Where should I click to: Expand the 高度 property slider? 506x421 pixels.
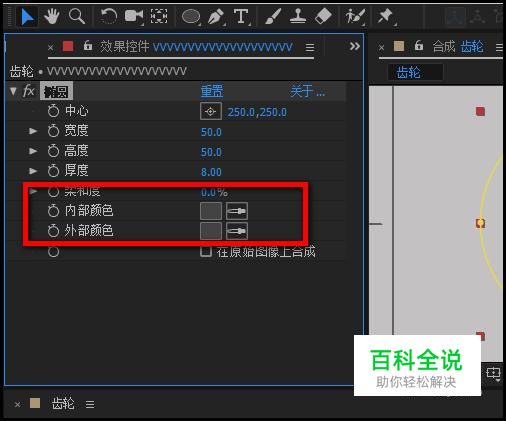33,151
